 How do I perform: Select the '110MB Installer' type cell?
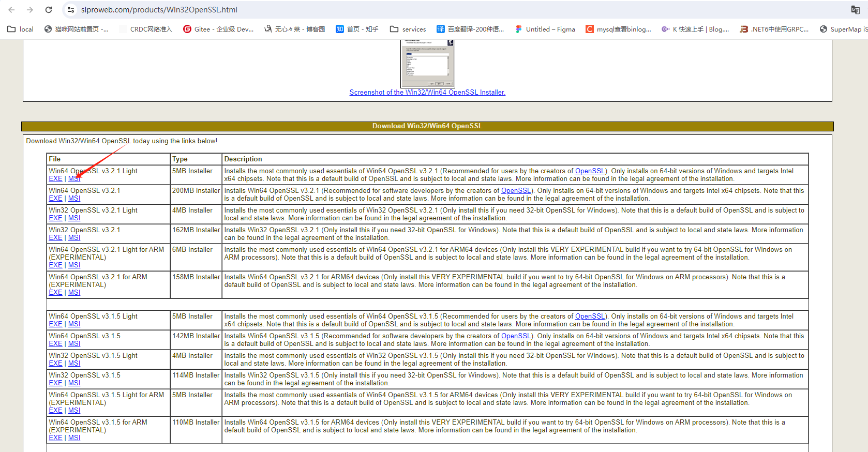pos(196,430)
